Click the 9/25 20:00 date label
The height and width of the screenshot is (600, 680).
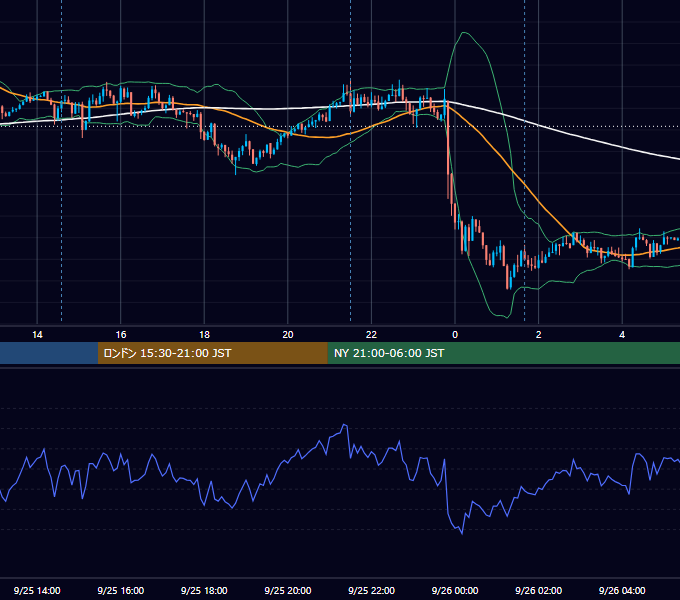pyautogui.click(x=288, y=590)
